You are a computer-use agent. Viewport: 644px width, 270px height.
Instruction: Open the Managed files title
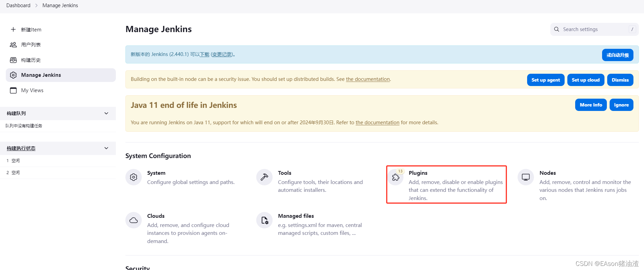pyautogui.click(x=296, y=216)
